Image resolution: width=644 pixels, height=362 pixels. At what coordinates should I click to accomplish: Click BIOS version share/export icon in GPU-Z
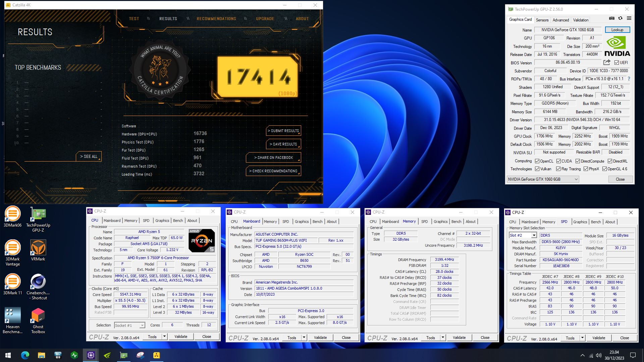[x=607, y=62]
